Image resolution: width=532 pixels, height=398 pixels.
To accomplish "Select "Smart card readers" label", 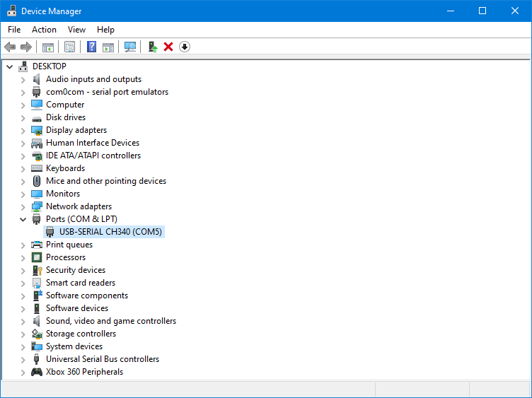I will click(81, 283).
